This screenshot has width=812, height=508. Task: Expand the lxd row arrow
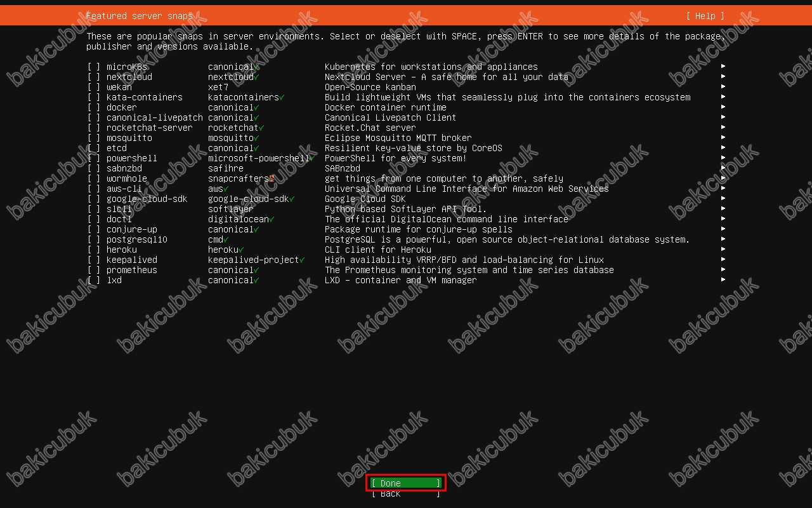(x=723, y=280)
